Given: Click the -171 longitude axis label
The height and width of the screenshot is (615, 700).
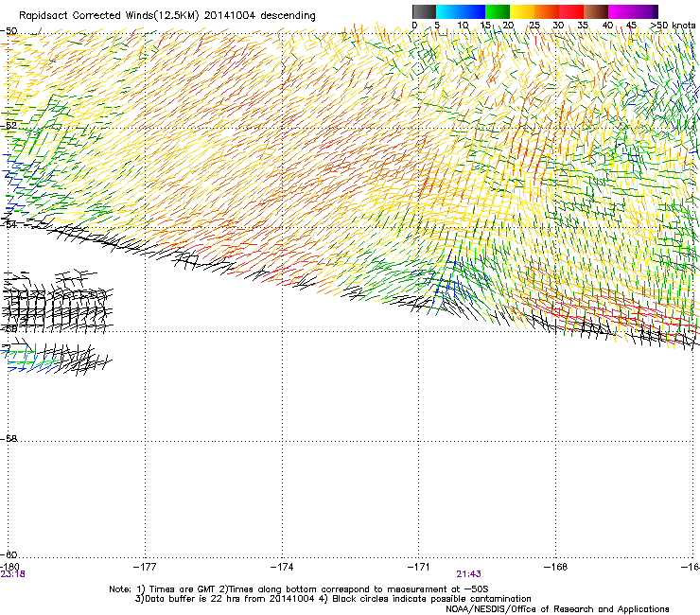Looking at the screenshot, I should 419,567.
